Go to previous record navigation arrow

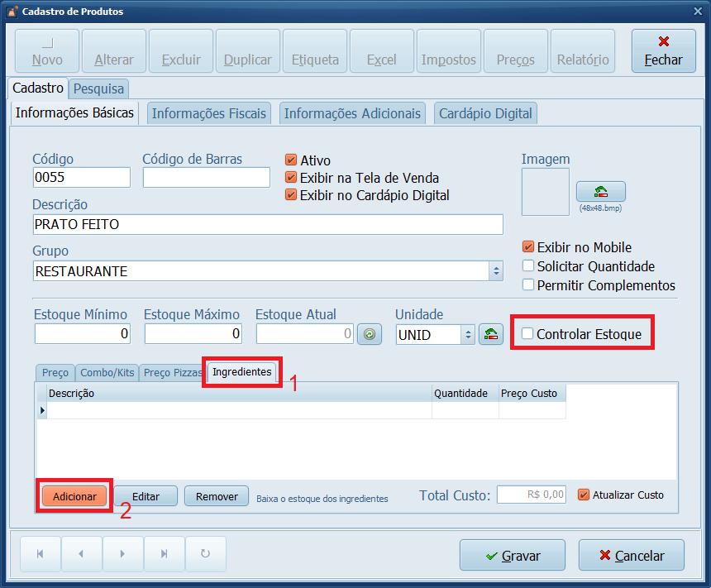[x=81, y=554]
